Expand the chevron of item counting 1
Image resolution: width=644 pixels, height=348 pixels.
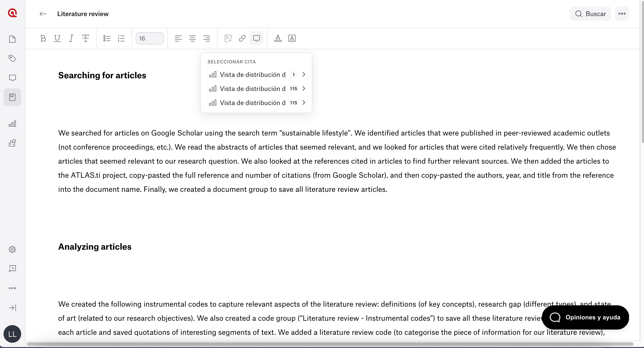pos(304,74)
